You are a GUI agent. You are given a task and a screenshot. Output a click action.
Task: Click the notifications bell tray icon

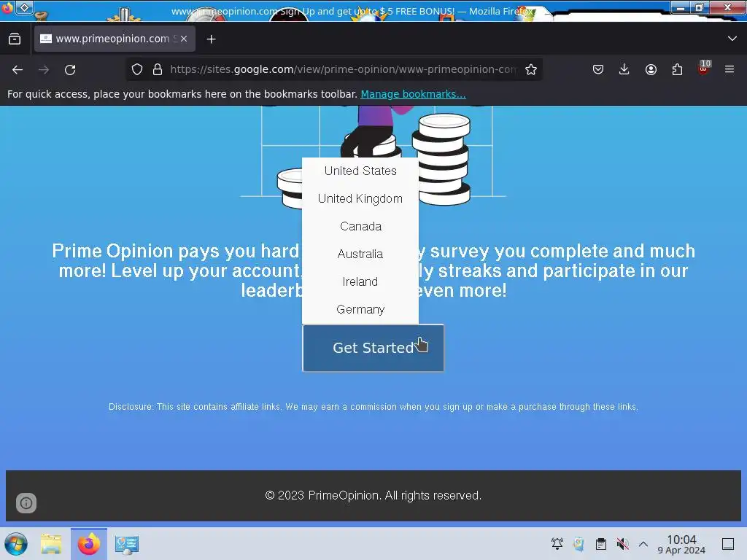[x=557, y=544]
